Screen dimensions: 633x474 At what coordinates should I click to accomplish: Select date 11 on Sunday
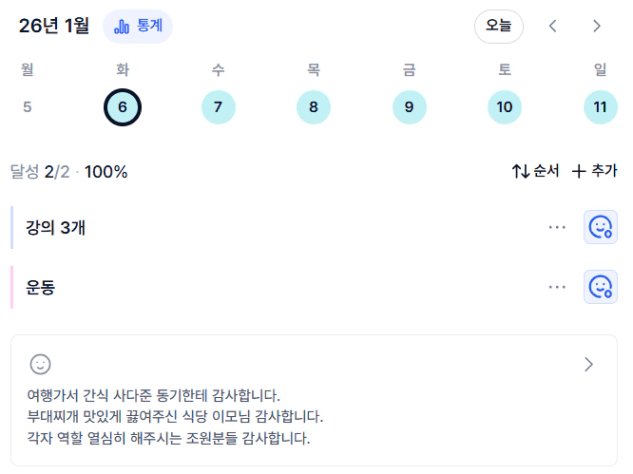pyautogui.click(x=600, y=107)
